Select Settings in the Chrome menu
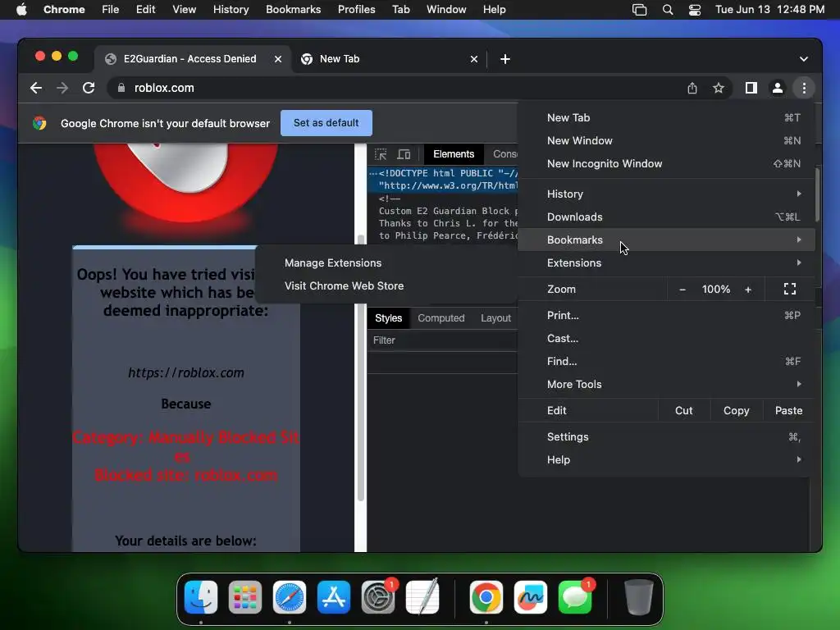Screen dimensions: 840x630 click(x=666, y=436)
